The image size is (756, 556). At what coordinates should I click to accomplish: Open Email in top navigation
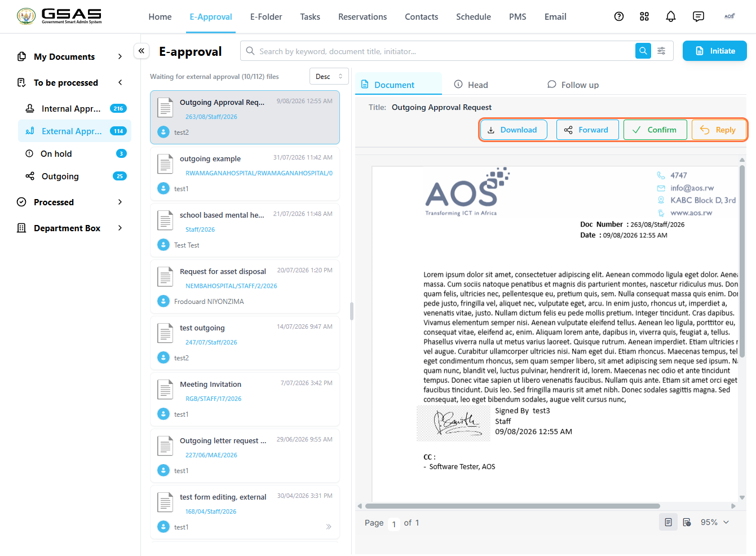[x=555, y=17]
